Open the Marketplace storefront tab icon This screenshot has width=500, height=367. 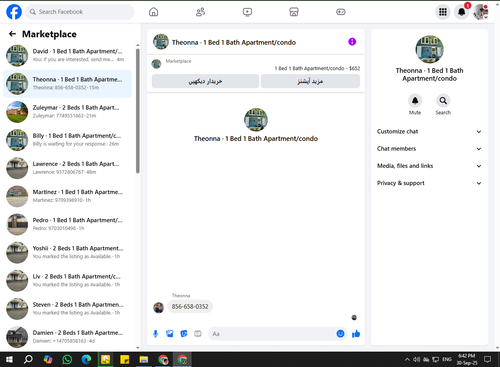tap(294, 12)
